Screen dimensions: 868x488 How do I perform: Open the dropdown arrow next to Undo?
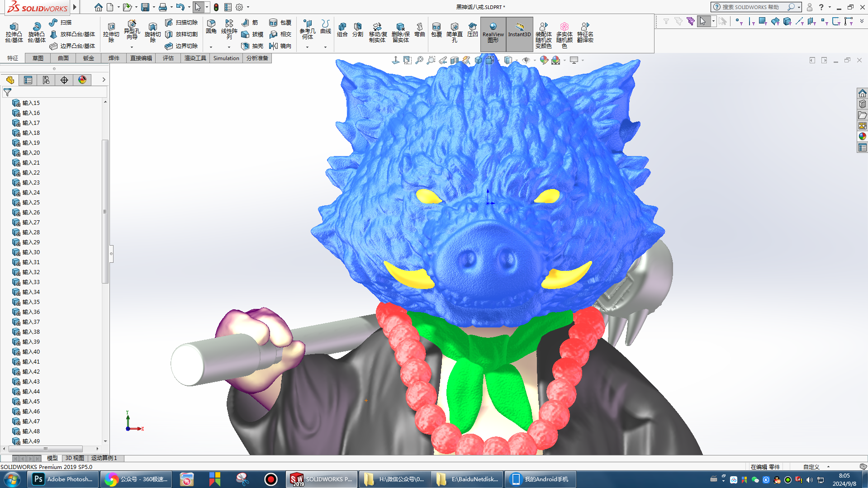[189, 7]
